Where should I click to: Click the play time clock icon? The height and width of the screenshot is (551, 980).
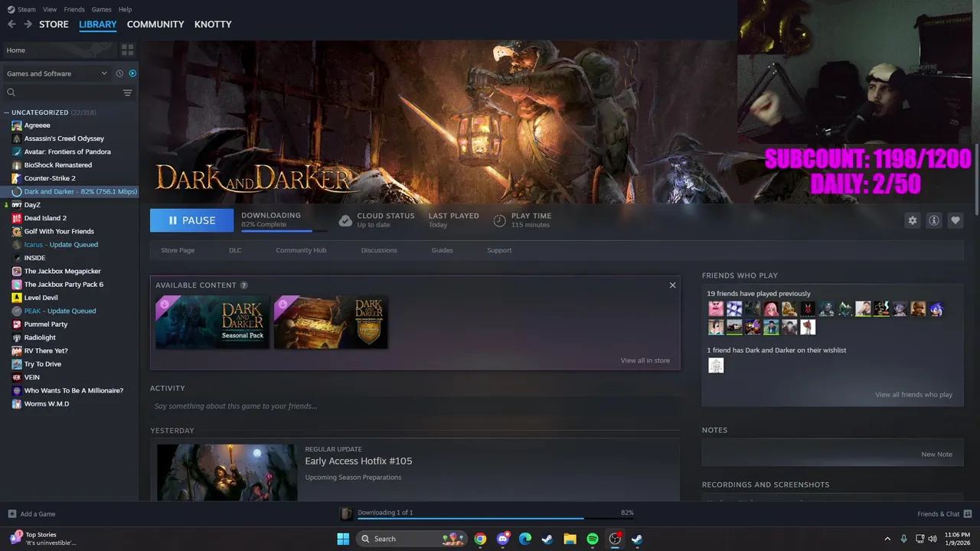pyautogui.click(x=499, y=220)
